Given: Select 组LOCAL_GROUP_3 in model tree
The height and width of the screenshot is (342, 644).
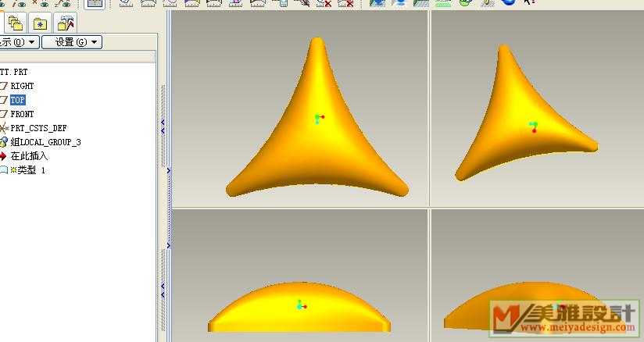Looking at the screenshot, I should tap(45, 142).
